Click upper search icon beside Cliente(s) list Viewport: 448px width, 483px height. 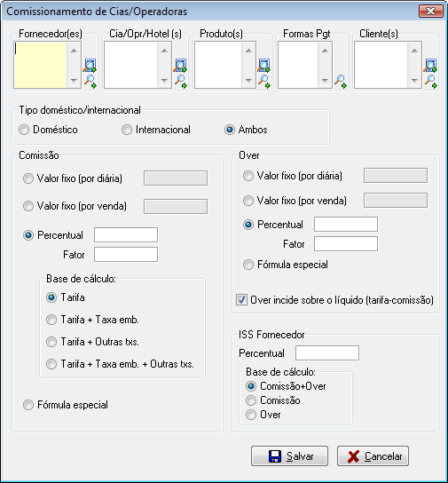[430, 66]
